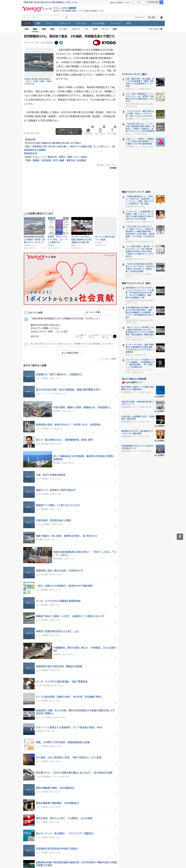Open recommended article 事故のバス、新潟県から部活の遠征中

[x=56, y=490]
